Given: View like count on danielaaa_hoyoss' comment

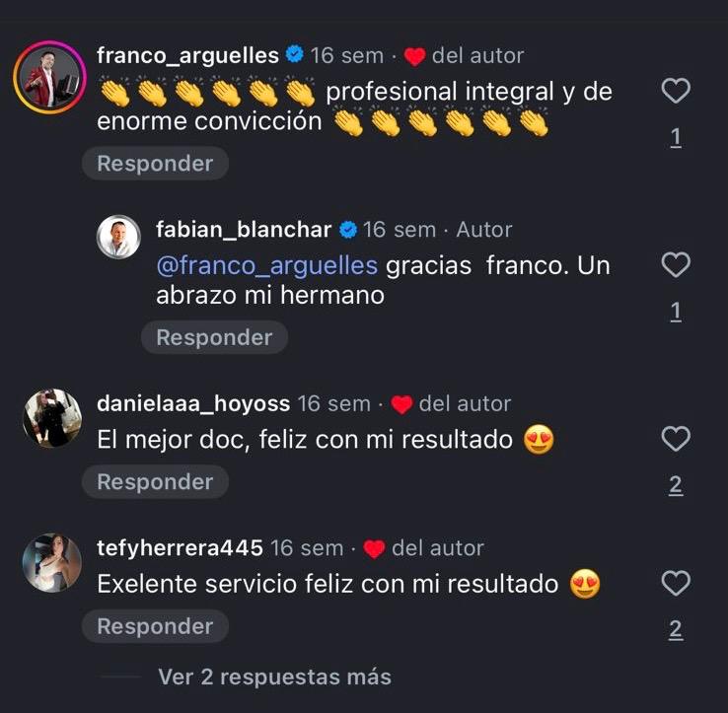Looking at the screenshot, I should pyautogui.click(x=676, y=484).
